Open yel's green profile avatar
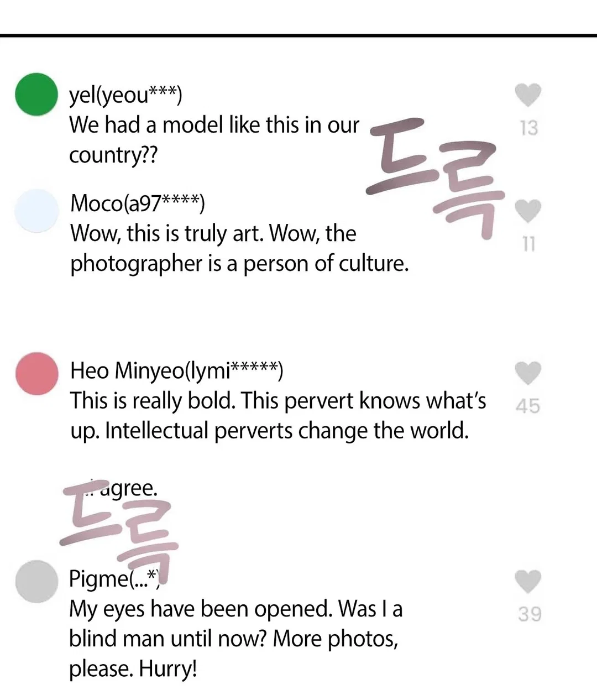Screen dimensions: 597x700 click(36, 94)
